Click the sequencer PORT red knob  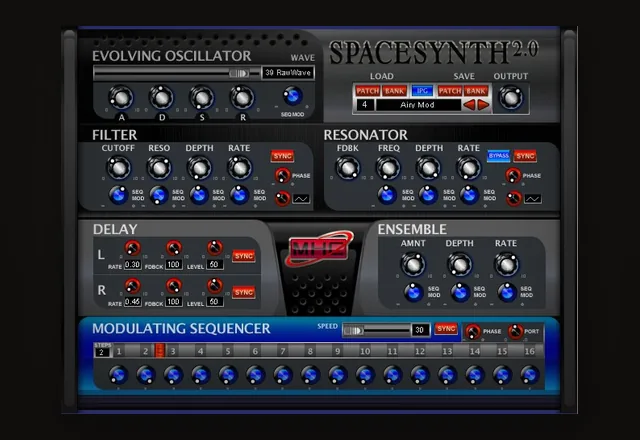516,331
